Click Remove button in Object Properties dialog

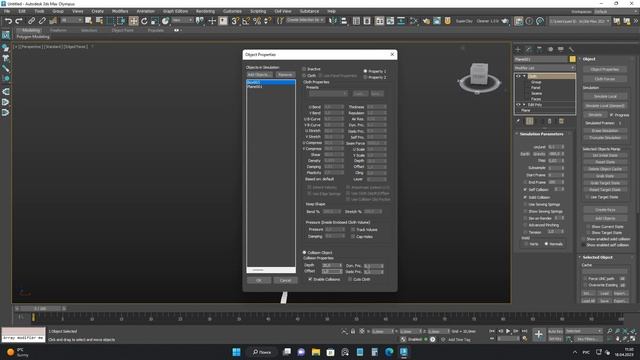point(285,75)
